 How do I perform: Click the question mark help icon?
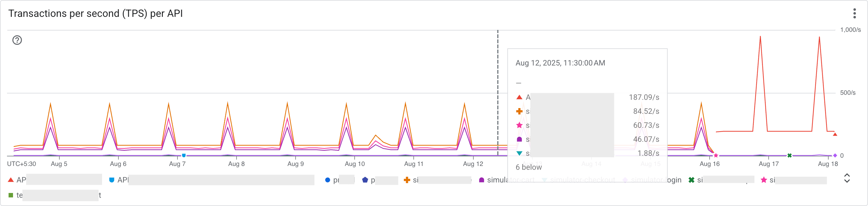point(17,40)
